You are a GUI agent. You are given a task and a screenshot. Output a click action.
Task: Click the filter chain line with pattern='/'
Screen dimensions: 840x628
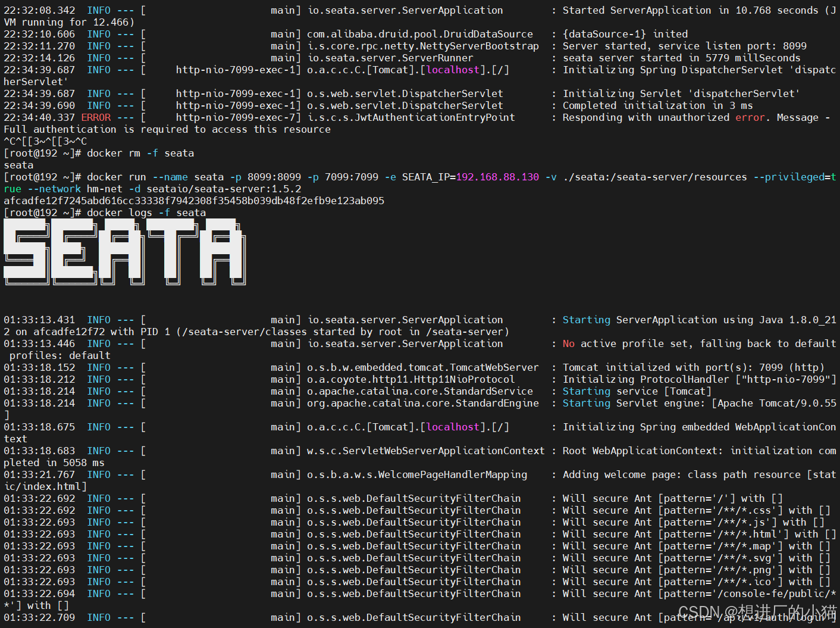coord(393,498)
